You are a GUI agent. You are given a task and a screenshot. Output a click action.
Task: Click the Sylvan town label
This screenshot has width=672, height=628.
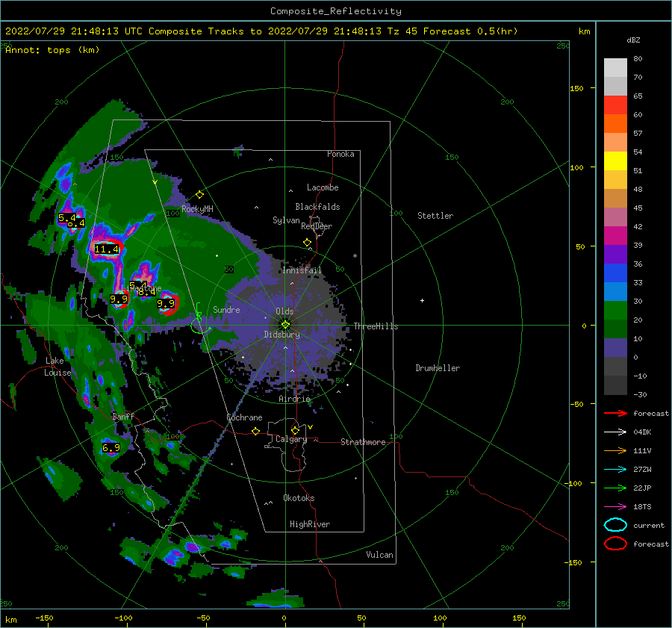286,220
